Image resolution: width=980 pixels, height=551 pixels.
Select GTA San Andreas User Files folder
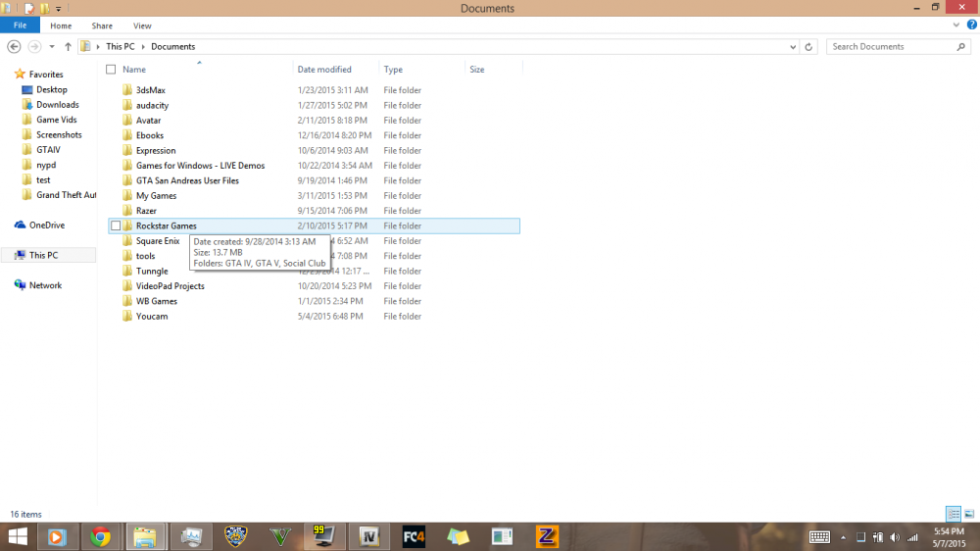(187, 180)
